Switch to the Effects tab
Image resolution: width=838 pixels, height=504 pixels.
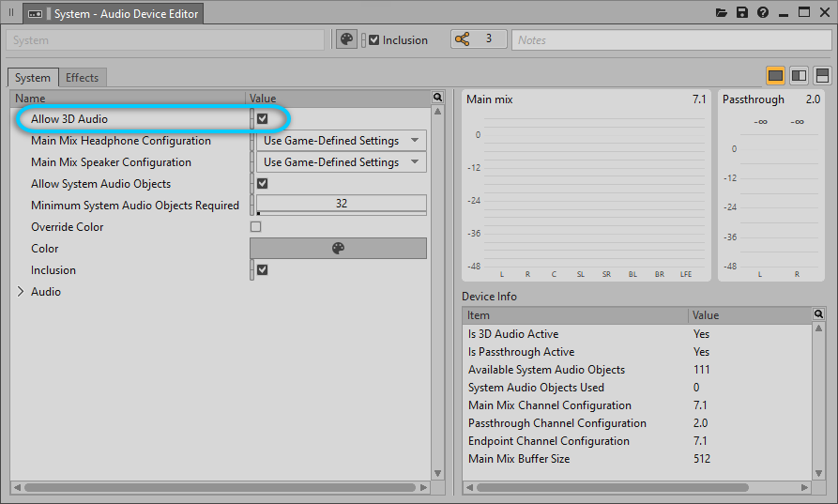(x=82, y=78)
